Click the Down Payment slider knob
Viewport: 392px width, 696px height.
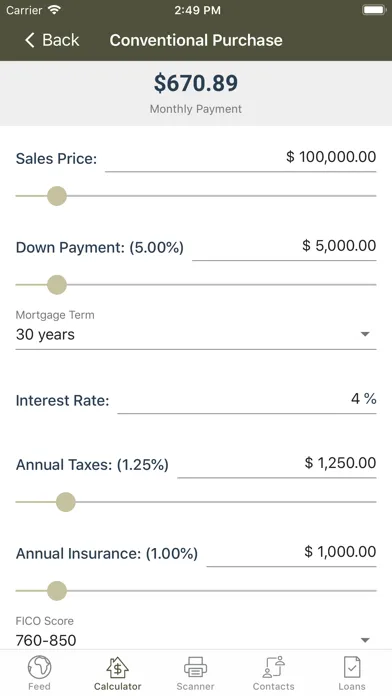point(57,285)
